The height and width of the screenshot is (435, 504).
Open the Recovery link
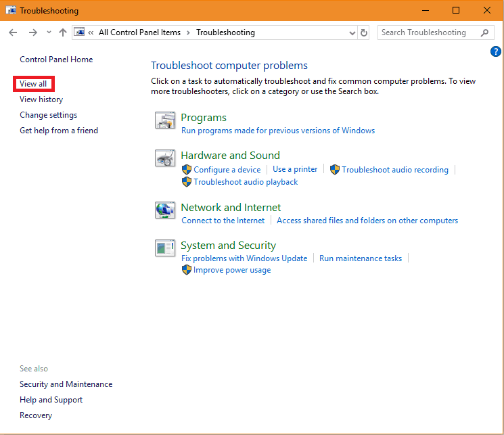coord(36,415)
